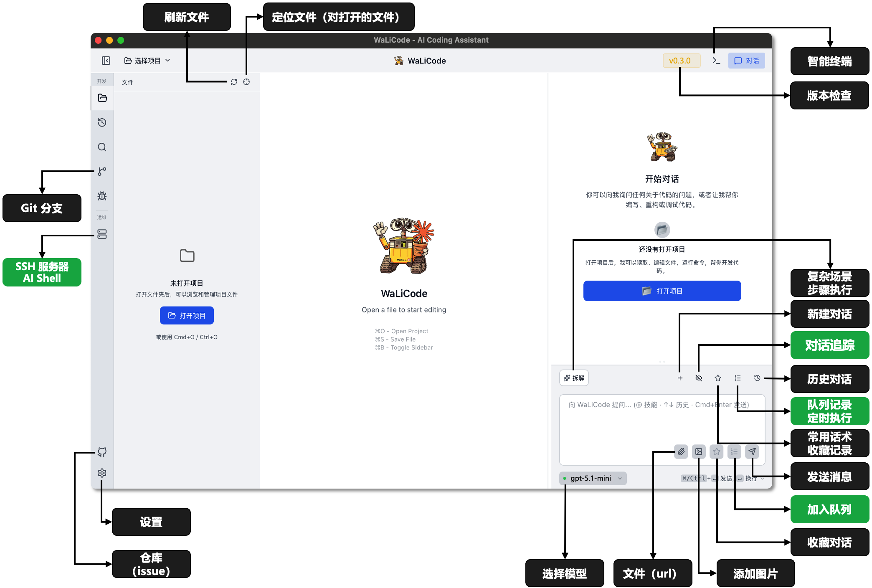The image size is (872, 588).
Task: Open the smart terminal icon
Action: point(716,61)
